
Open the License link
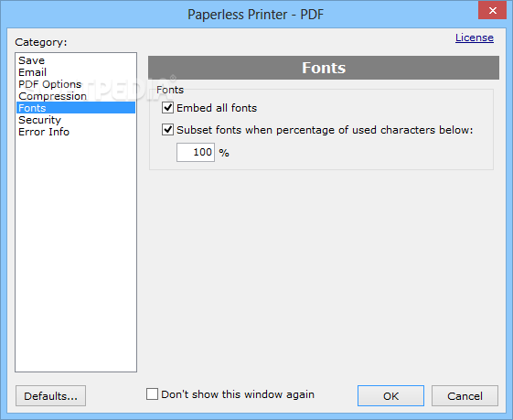(475, 38)
